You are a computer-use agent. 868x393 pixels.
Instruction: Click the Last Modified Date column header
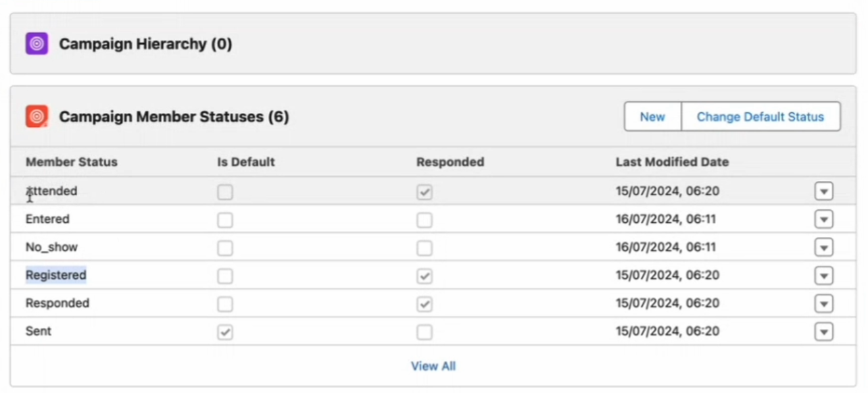pyautogui.click(x=672, y=162)
